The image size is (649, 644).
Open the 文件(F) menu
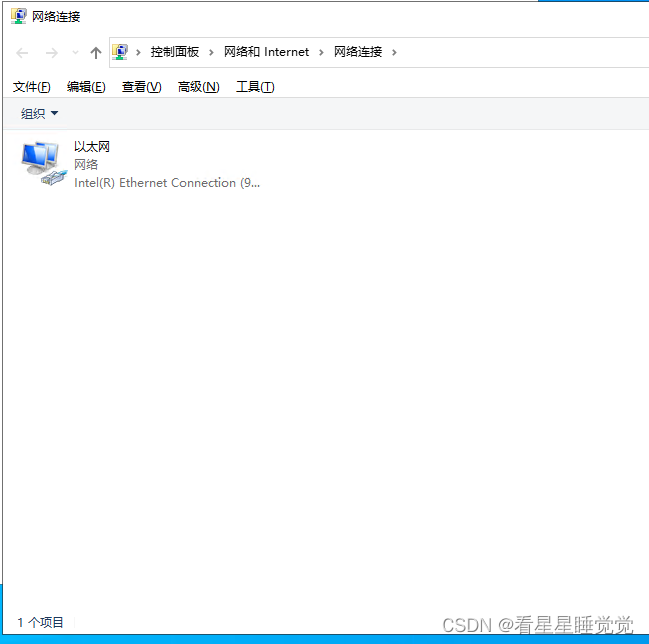[x=31, y=87]
